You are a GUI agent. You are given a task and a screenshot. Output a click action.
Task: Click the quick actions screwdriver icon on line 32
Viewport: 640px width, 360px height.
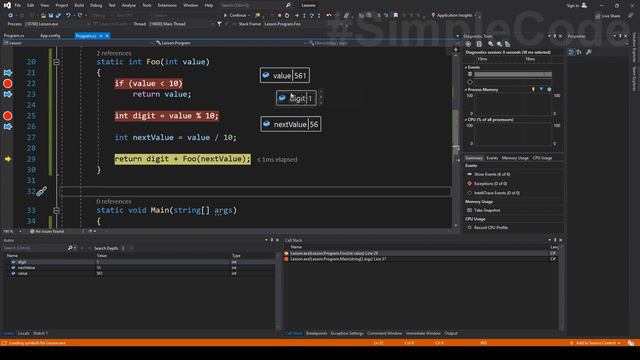(x=41, y=191)
